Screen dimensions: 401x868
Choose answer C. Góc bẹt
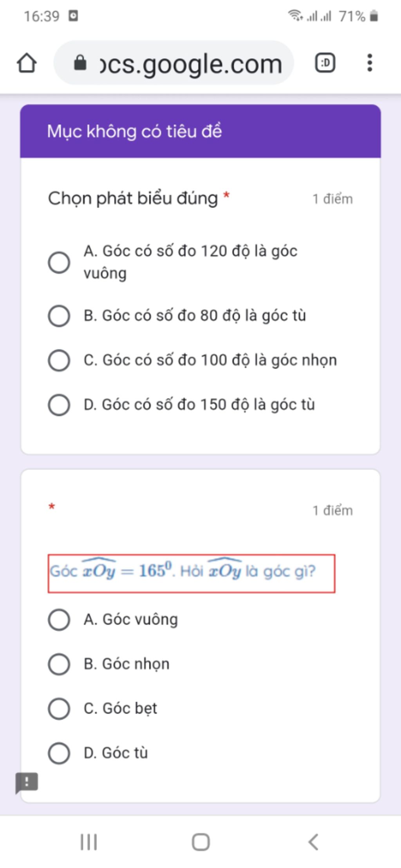[59, 708]
